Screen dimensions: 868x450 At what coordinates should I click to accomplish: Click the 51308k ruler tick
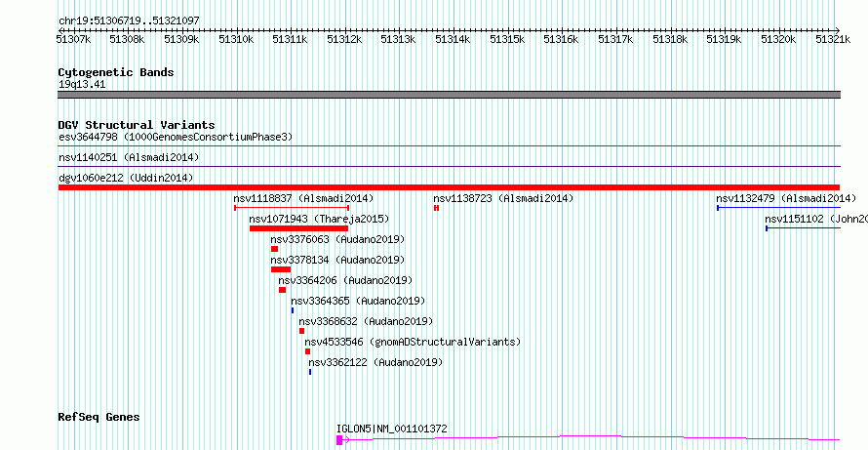click(x=128, y=39)
